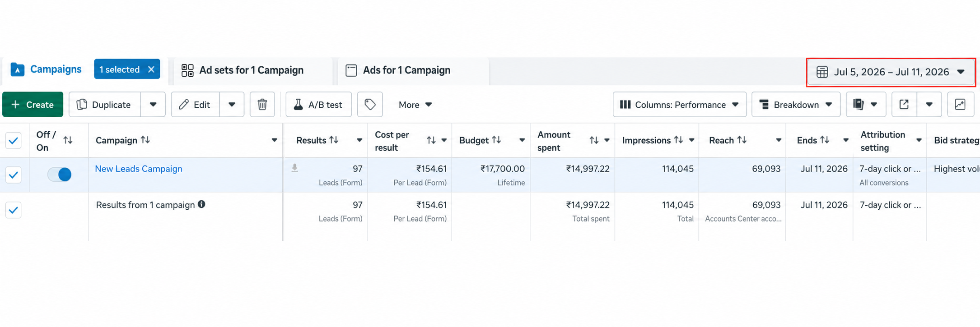Image resolution: width=980 pixels, height=327 pixels.
Task: Open the reports icon dropdown
Action: pos(866,105)
